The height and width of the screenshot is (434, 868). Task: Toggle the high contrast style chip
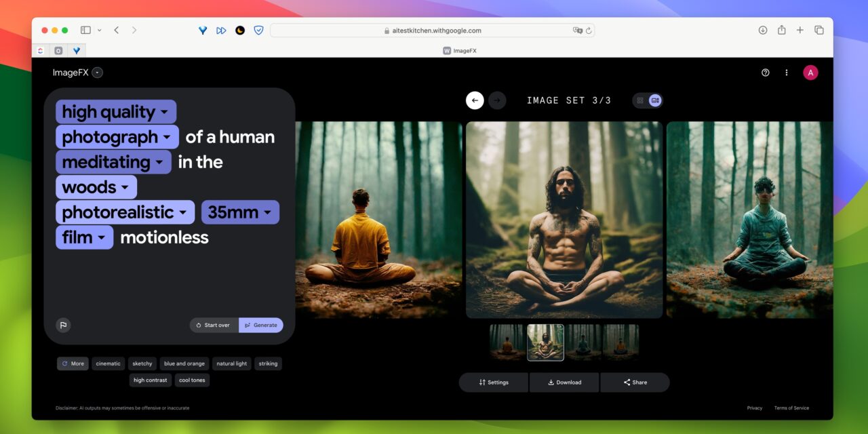click(150, 380)
